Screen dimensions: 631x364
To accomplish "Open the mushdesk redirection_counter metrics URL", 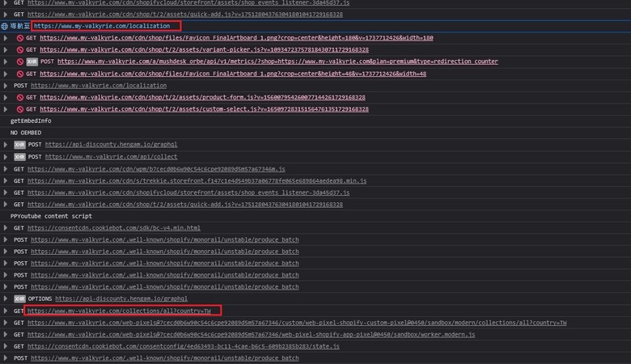I will pos(277,62).
